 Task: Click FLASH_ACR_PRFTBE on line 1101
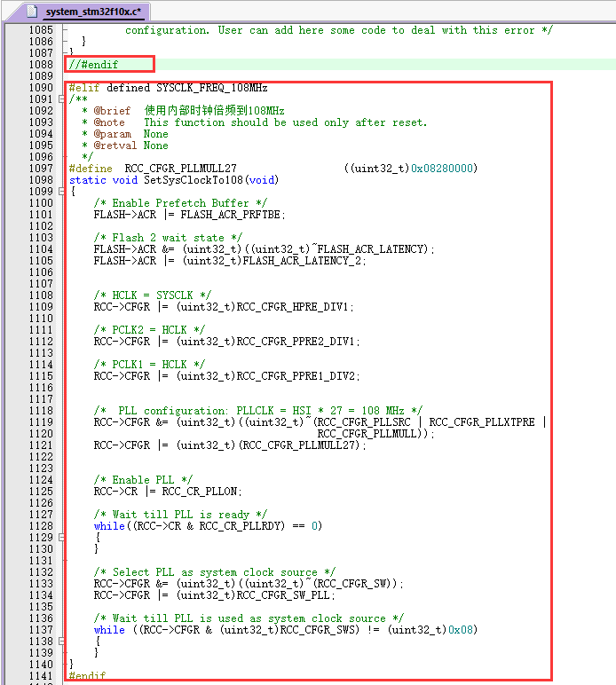pyautogui.click(x=230, y=215)
